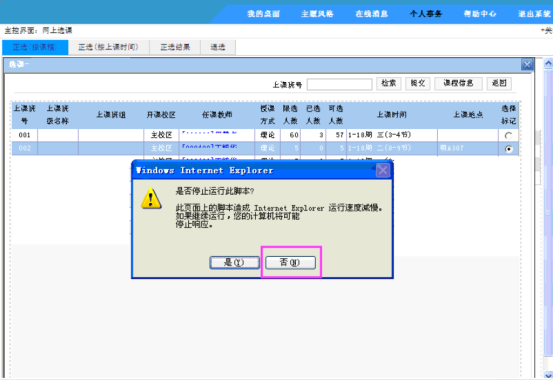The image size is (554, 381).
Task: Select the radio button for class 001
Action: tap(508, 135)
